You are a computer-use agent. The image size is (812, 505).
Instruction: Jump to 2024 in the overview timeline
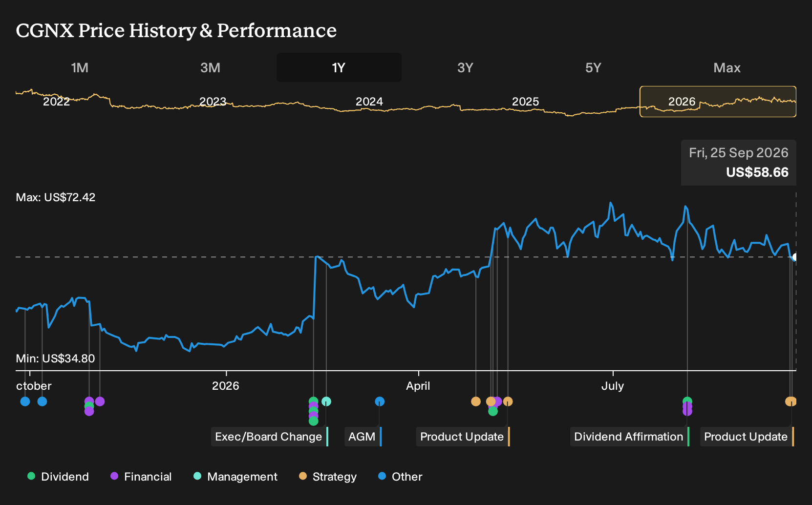369,102
